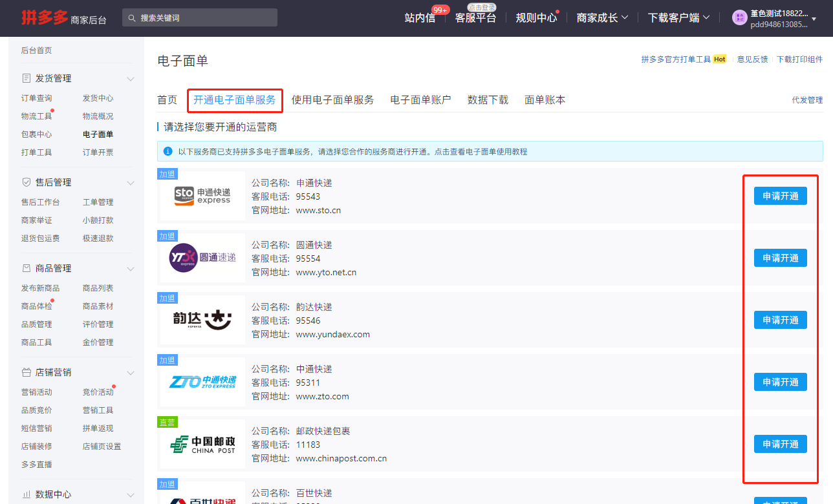Click the 下载打印组件 link
Viewport: 833px width, 504px height.
click(800, 59)
